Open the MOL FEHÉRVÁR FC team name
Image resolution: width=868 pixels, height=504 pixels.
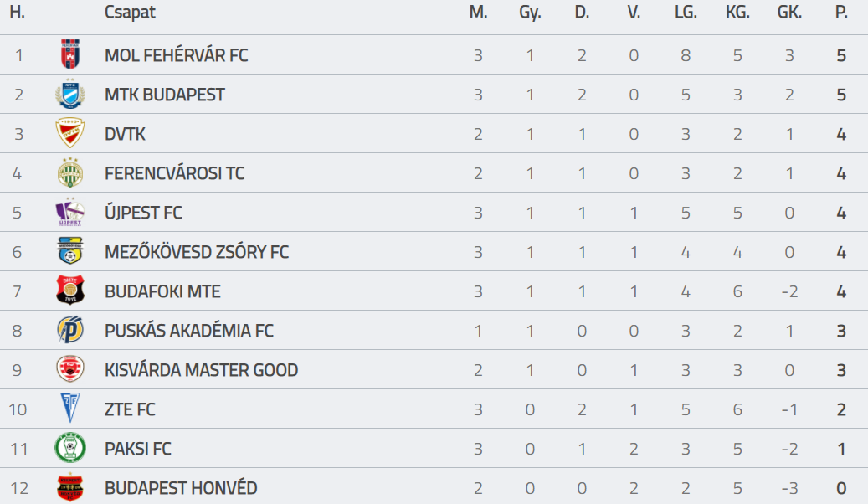[x=176, y=55]
